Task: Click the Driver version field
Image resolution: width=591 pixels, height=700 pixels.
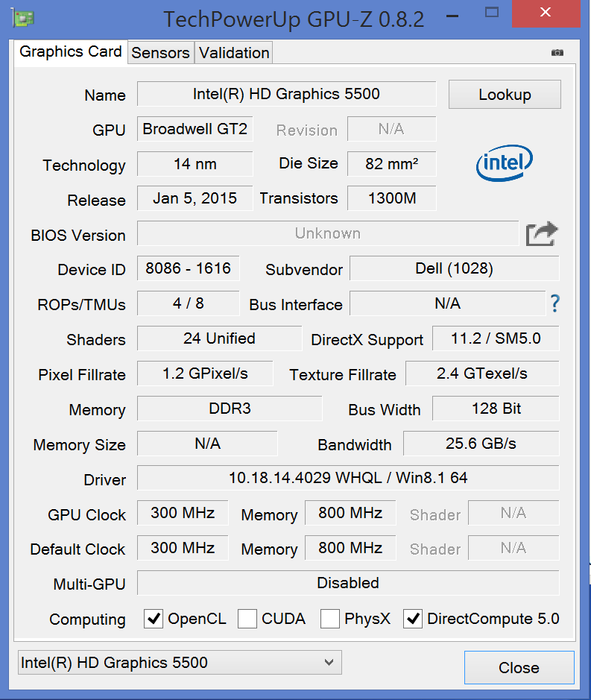Action: (x=348, y=478)
